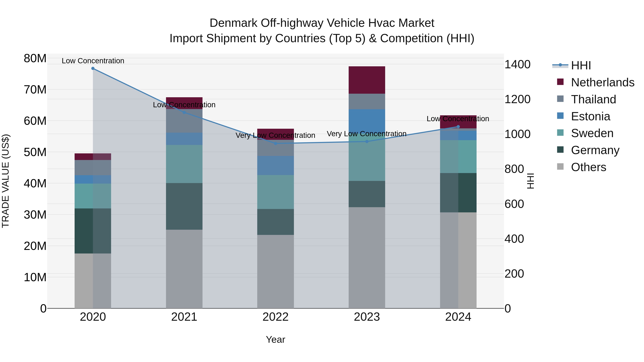Click the 'Low Concentration' annotation above 2020

click(x=93, y=61)
